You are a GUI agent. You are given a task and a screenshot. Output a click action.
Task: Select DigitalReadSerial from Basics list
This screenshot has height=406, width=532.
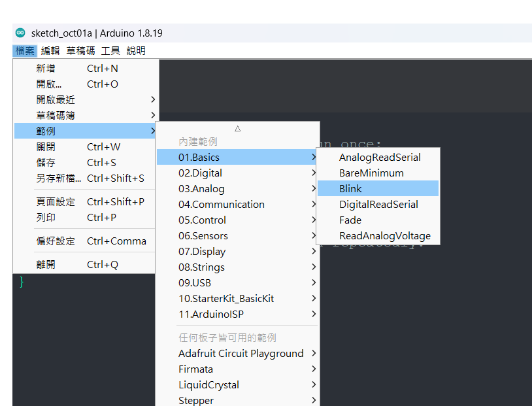coord(378,204)
